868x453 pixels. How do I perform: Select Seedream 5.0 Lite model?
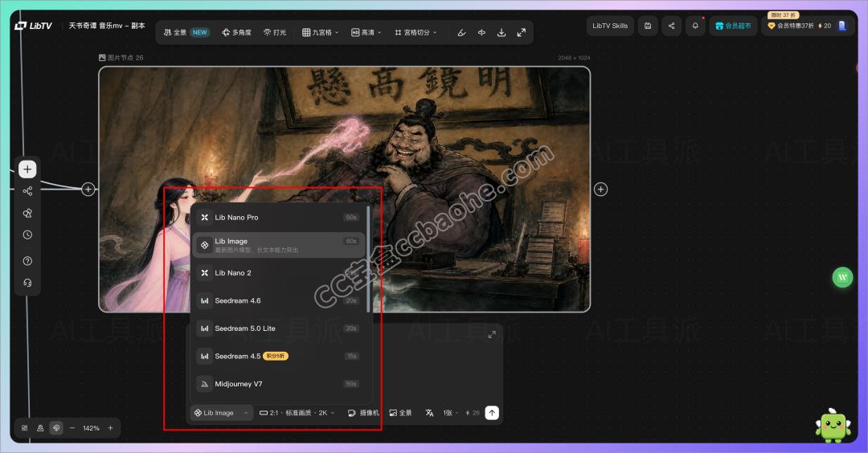pos(279,328)
